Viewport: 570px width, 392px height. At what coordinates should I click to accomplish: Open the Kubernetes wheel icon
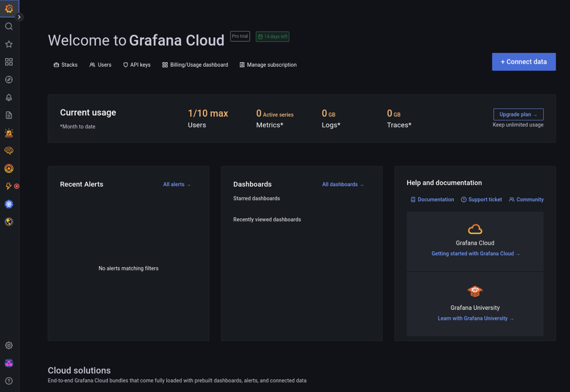pyautogui.click(x=9, y=204)
